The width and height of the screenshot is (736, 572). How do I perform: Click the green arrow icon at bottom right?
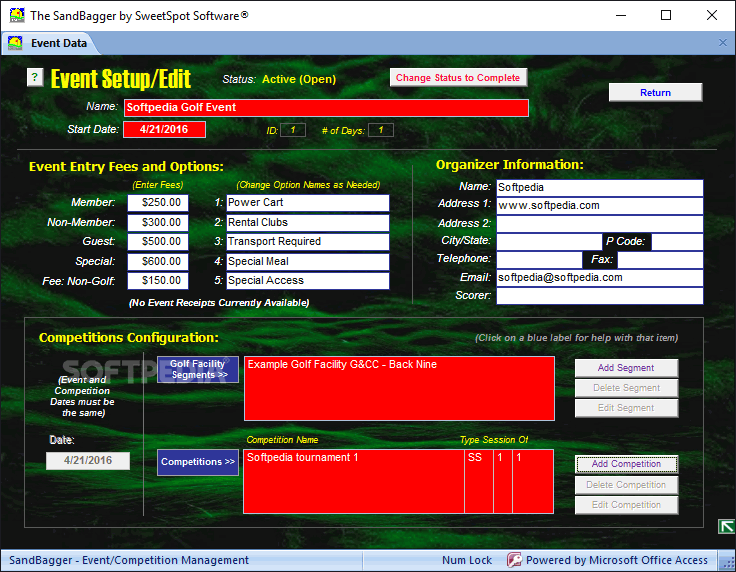point(726,526)
